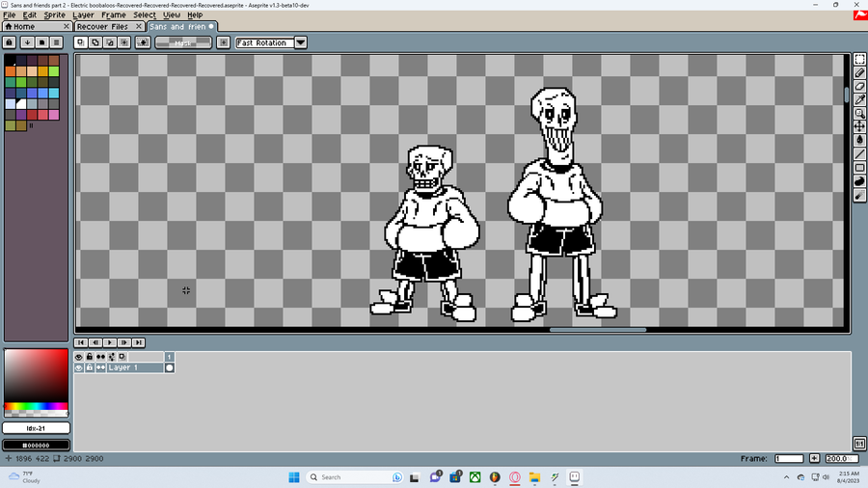868x488 pixels.
Task: Click the Idx-21 foreground color button
Action: 36,427
